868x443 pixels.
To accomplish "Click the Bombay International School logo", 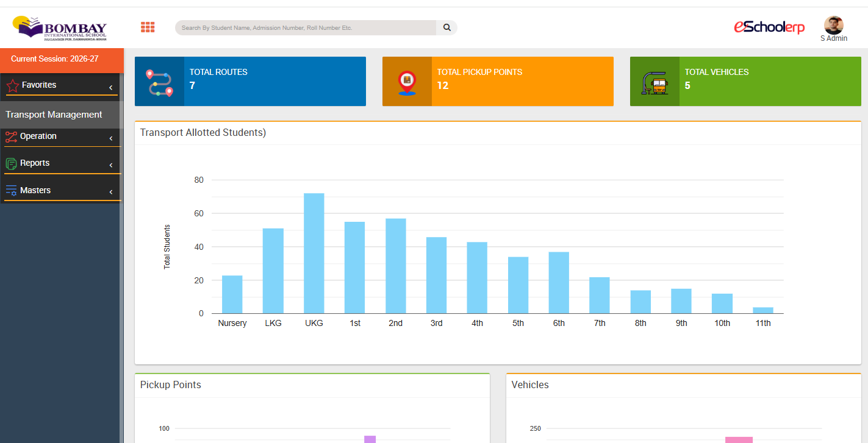I will click(60, 28).
